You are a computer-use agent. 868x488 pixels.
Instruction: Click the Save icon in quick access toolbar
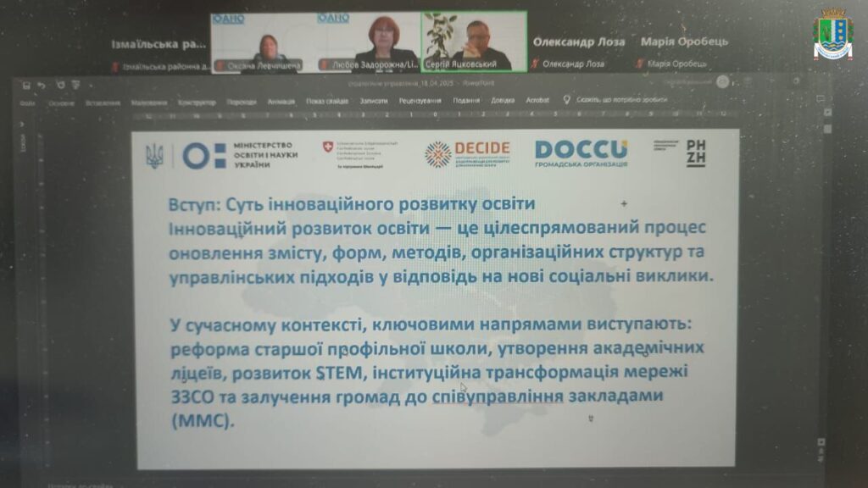point(27,86)
